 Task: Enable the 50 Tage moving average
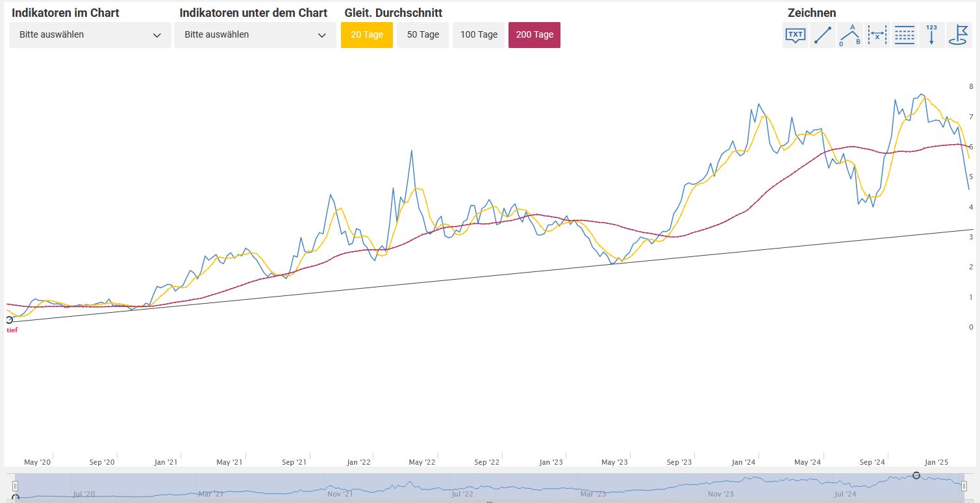click(x=423, y=35)
